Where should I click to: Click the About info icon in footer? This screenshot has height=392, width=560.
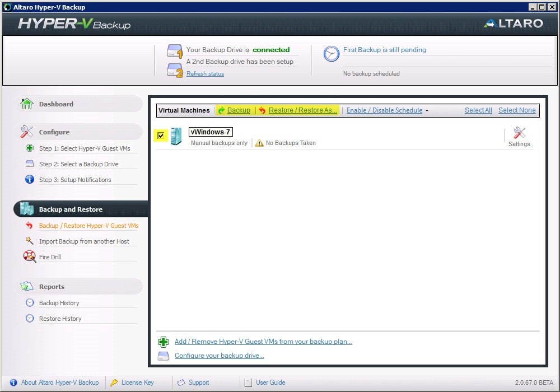[x=13, y=382]
